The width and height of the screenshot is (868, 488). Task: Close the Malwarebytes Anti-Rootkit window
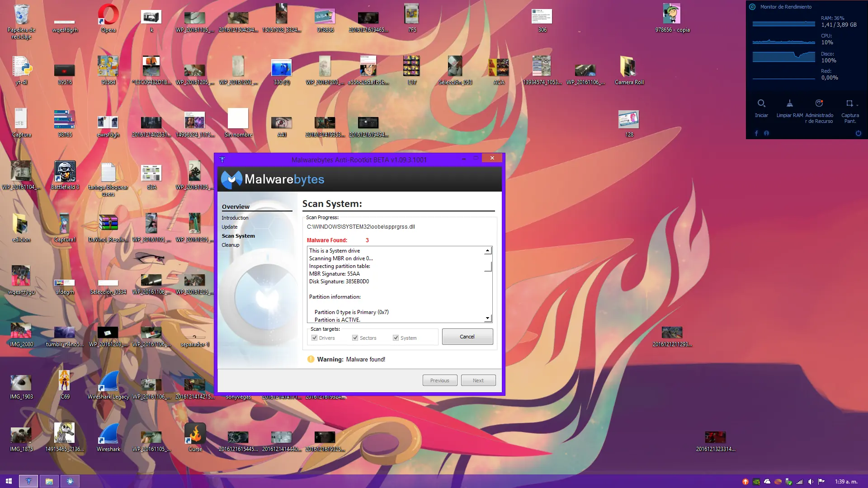(492, 158)
